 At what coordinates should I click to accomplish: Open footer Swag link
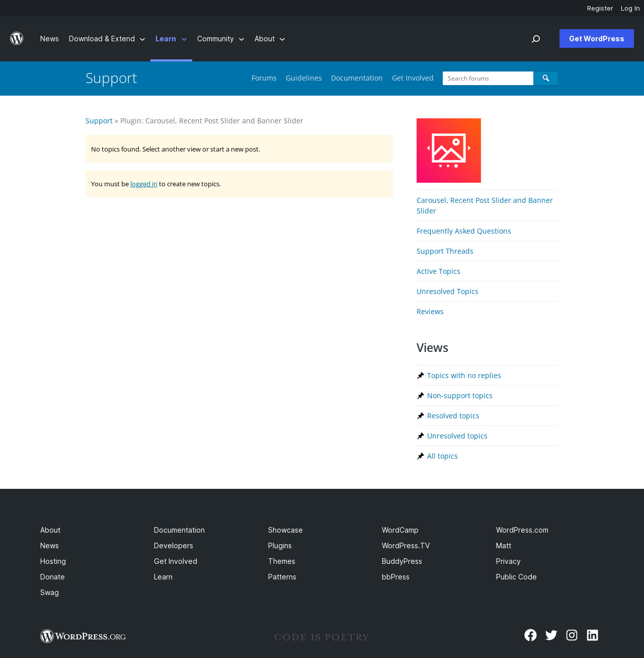(49, 593)
